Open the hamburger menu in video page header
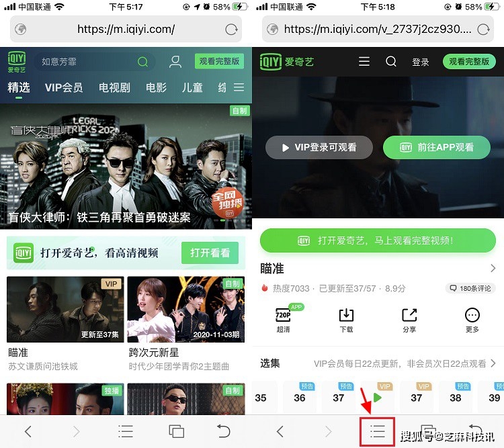504x448 pixels. 364,62
